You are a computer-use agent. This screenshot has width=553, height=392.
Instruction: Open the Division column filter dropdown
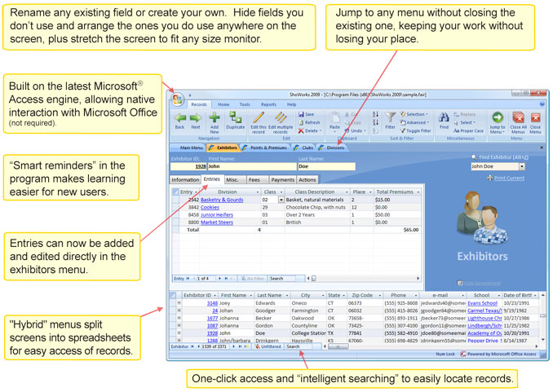click(256, 192)
